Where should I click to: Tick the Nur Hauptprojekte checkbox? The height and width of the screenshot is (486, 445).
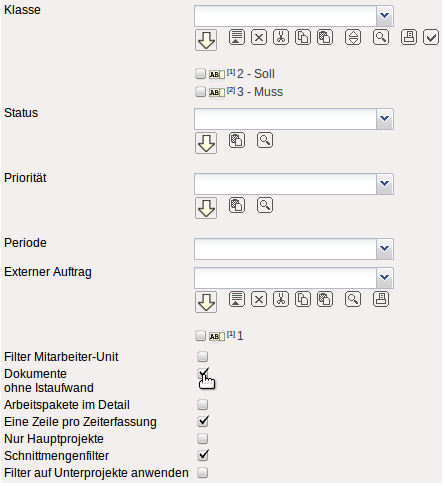202,438
